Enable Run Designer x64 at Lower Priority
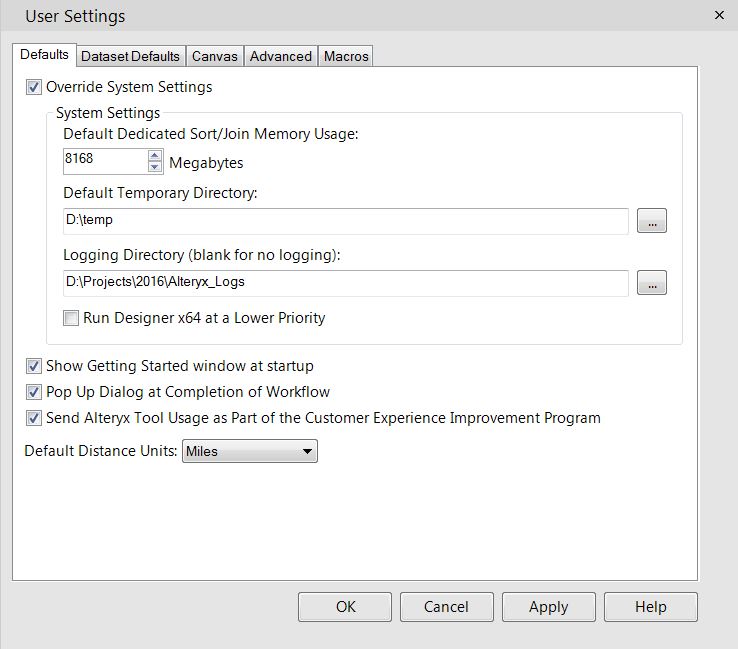 (71, 318)
